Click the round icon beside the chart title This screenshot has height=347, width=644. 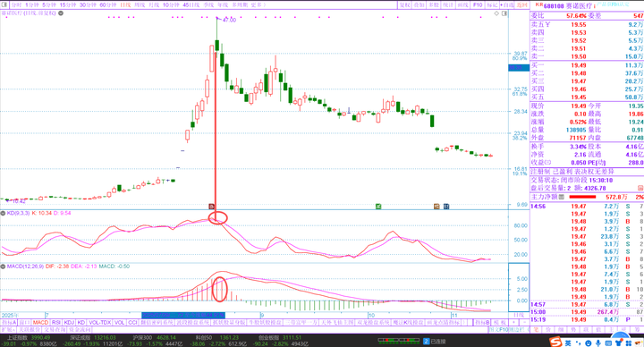tap(61, 13)
